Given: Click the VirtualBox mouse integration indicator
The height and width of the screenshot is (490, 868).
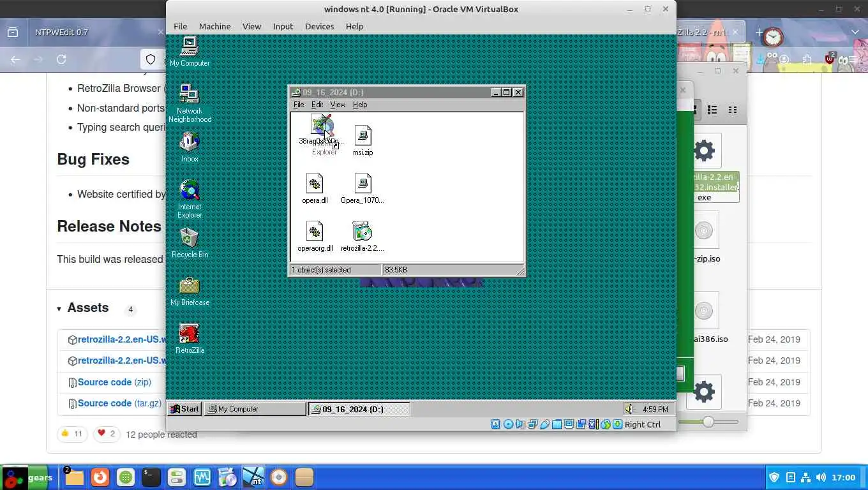Looking at the screenshot, I should tap(606, 424).
